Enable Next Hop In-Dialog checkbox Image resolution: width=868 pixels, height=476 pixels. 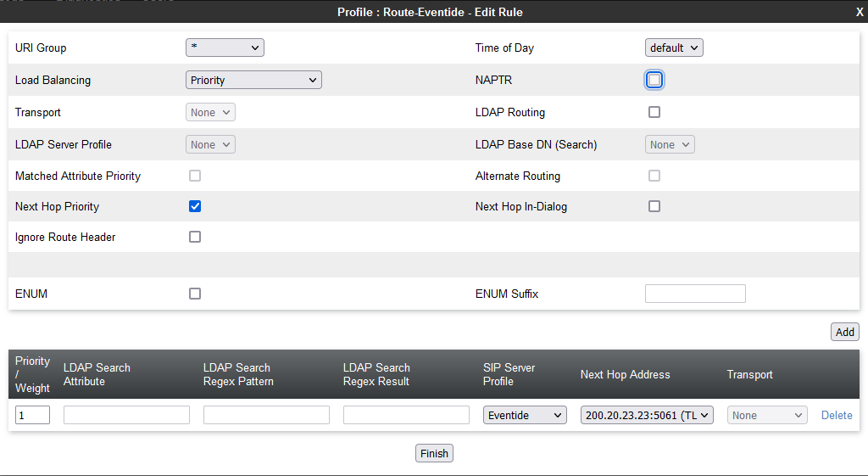(654, 206)
